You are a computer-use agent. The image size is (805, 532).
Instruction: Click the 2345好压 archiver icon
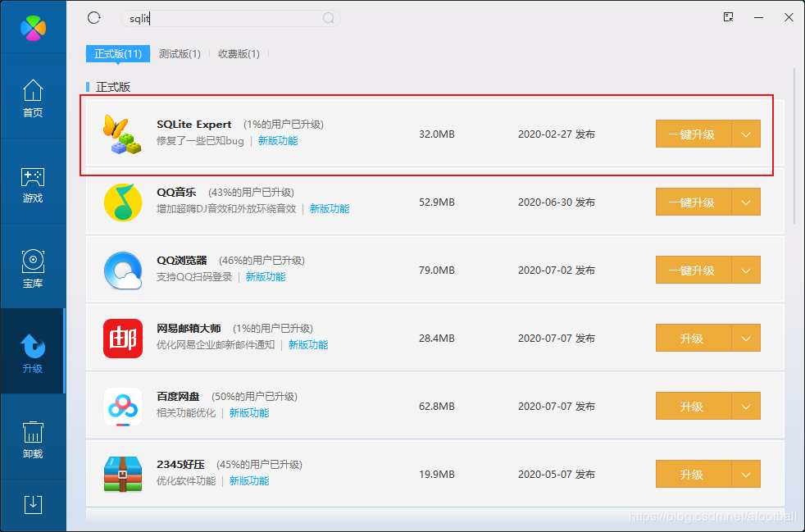pyautogui.click(x=122, y=474)
